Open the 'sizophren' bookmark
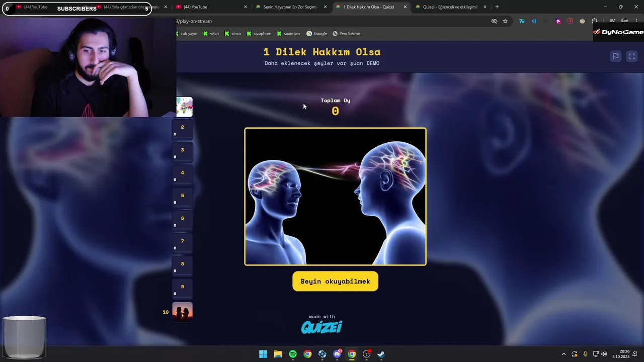Image resolution: width=644 pixels, height=362 pixels. point(259,34)
